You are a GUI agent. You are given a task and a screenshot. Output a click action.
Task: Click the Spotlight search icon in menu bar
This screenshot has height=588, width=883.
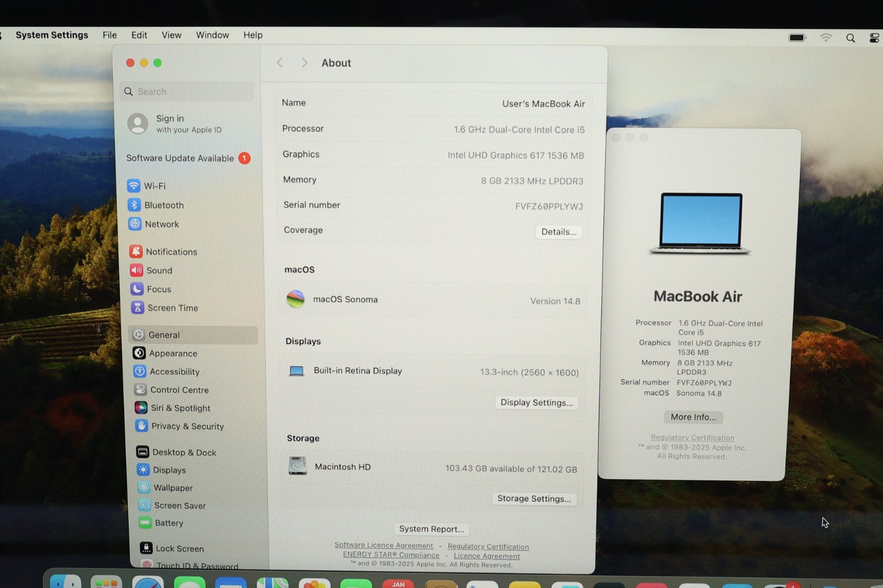[850, 38]
